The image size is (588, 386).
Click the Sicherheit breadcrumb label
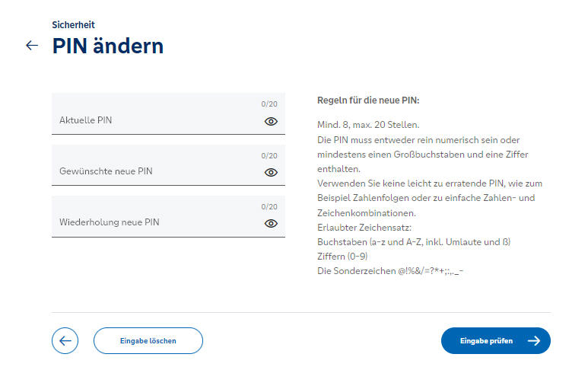pyautogui.click(x=73, y=25)
